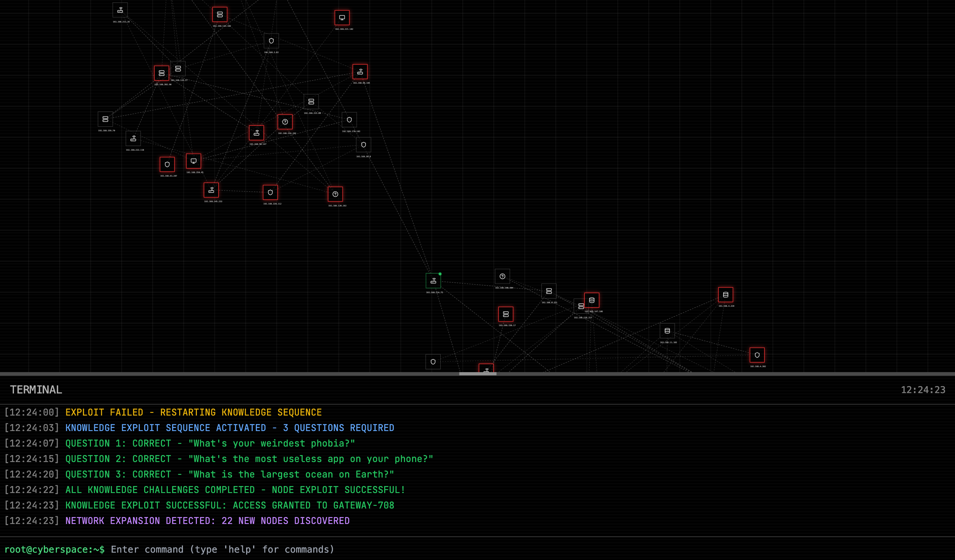Click shield node 192.168.2.82
The width and height of the screenshot is (955, 560).
[x=271, y=41]
